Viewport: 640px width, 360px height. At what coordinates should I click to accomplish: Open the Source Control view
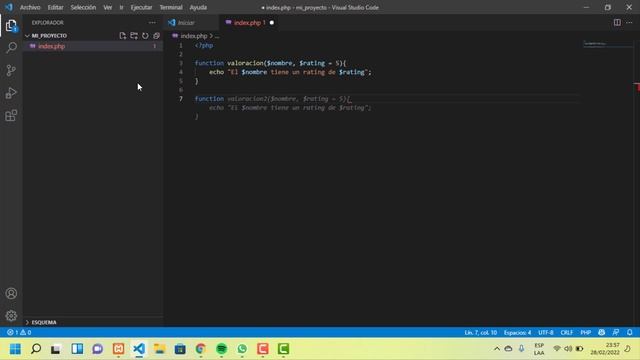(x=11, y=70)
